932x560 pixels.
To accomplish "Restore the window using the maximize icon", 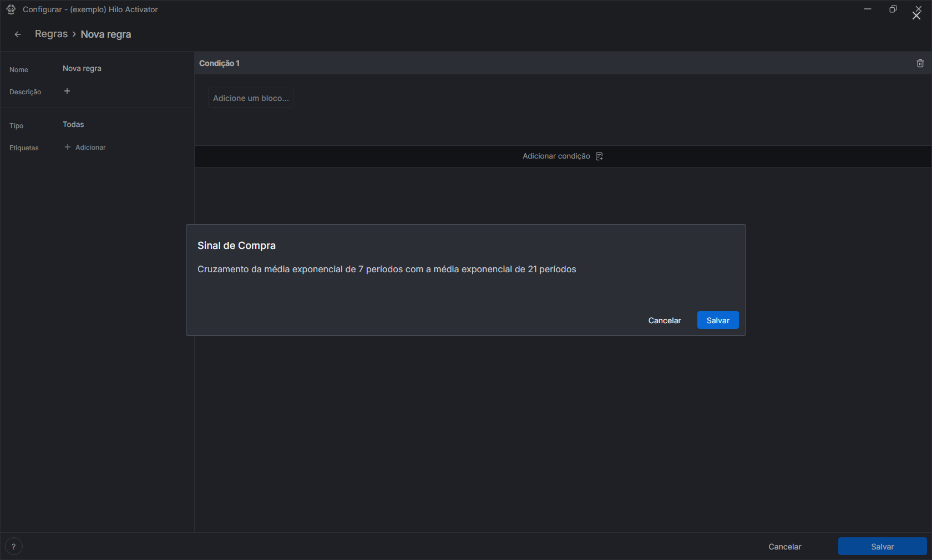I will 893,9.
